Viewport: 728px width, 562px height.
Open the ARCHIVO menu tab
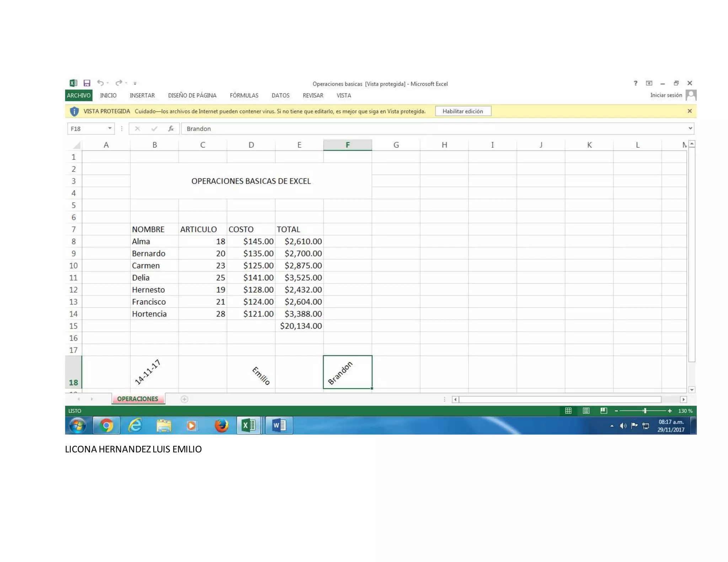click(79, 96)
